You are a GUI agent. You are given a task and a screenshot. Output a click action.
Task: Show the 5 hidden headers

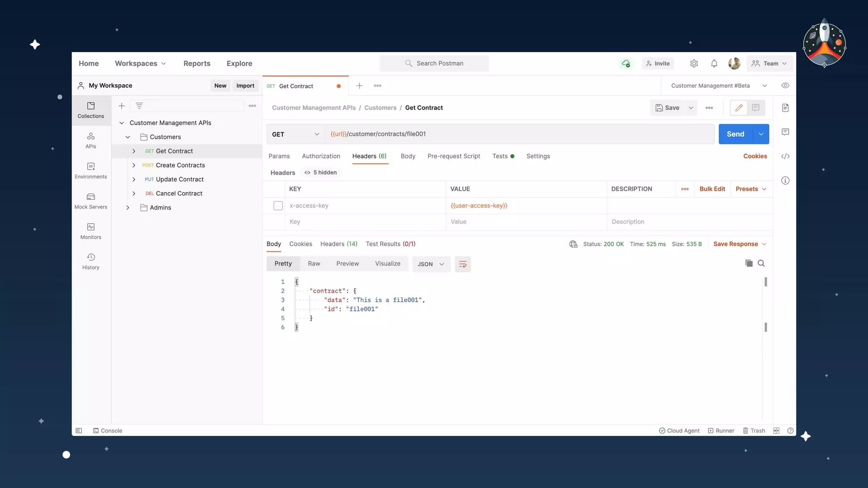321,172
